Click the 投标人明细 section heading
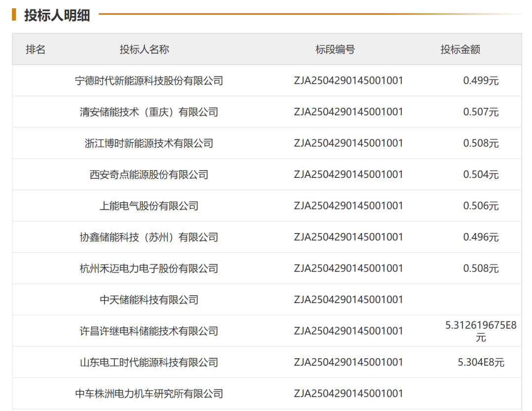 pos(57,16)
